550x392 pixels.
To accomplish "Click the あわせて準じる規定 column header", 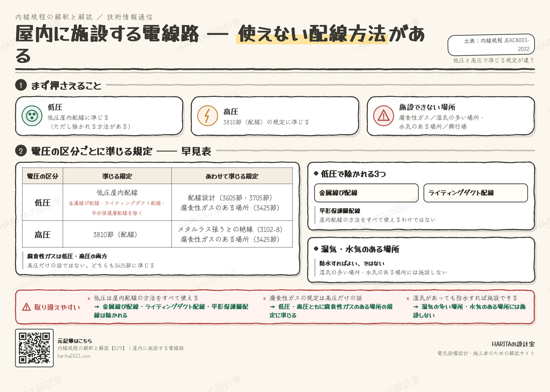I will click(x=232, y=176).
